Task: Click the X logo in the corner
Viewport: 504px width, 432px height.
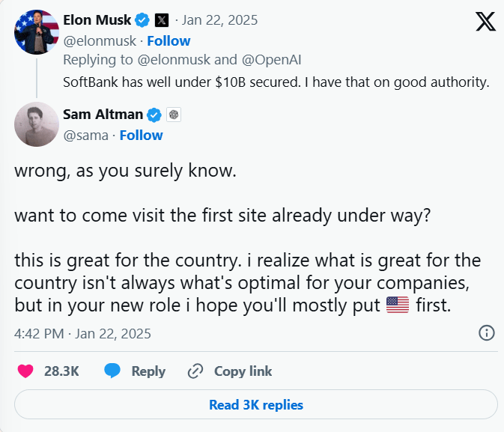Action: (x=485, y=22)
